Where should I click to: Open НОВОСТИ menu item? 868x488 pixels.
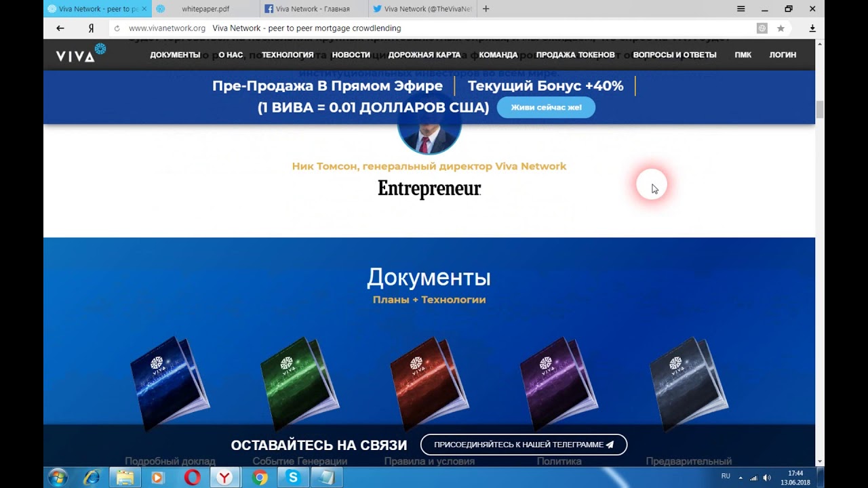(x=351, y=55)
